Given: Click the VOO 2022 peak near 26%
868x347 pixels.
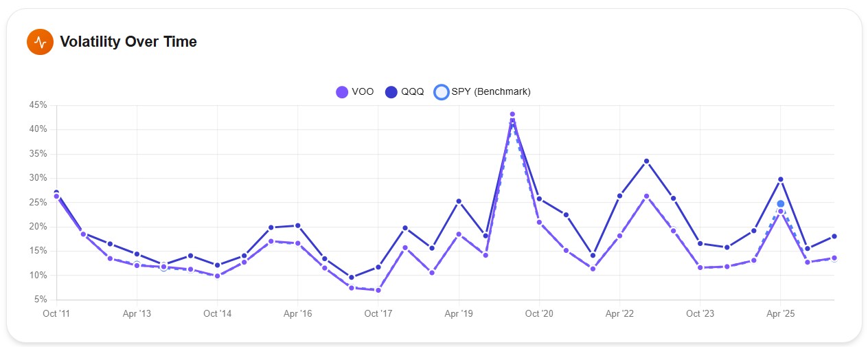Looking at the screenshot, I should pyautogui.click(x=646, y=197).
